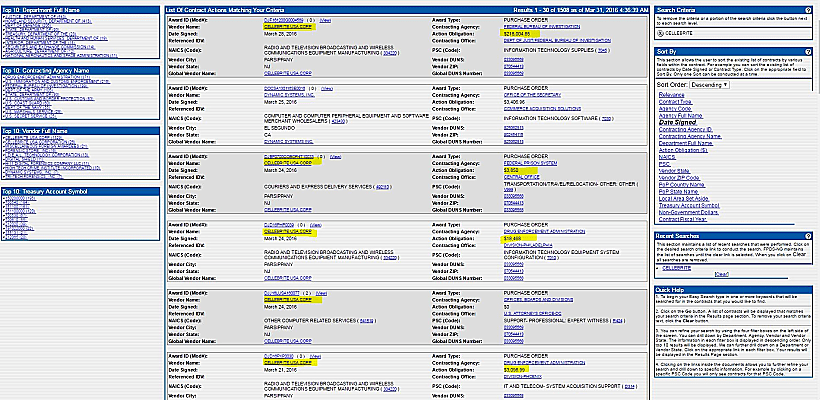
Task: Open Office of the Secretary agency link
Action: click(532, 93)
